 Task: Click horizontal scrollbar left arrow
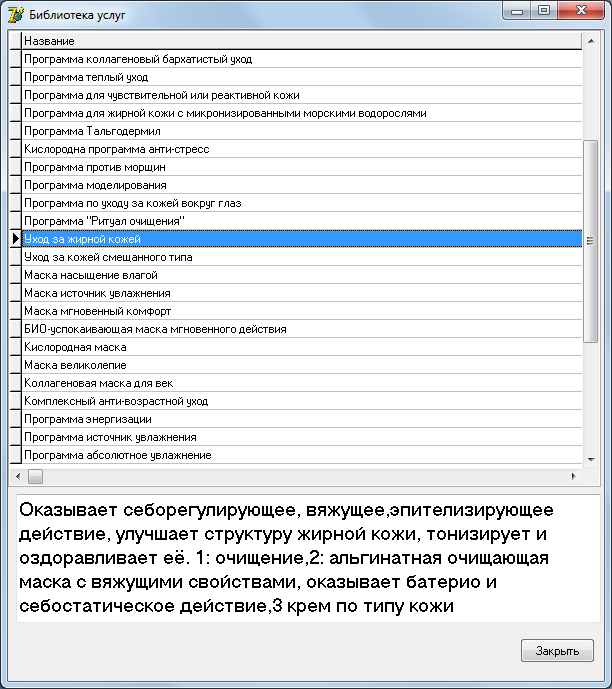(x=18, y=476)
